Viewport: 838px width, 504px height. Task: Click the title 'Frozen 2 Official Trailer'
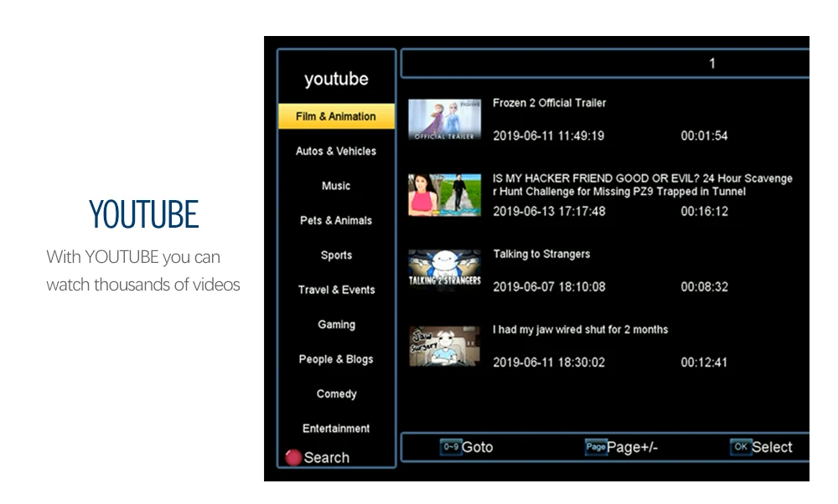550,103
